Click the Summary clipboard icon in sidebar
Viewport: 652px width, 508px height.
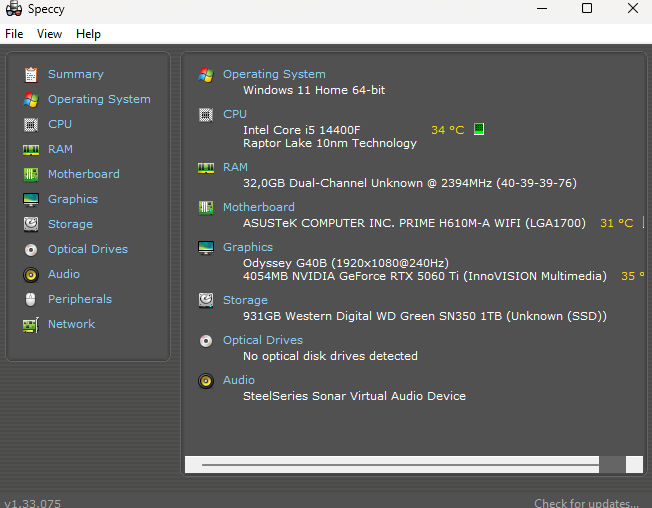click(x=31, y=75)
